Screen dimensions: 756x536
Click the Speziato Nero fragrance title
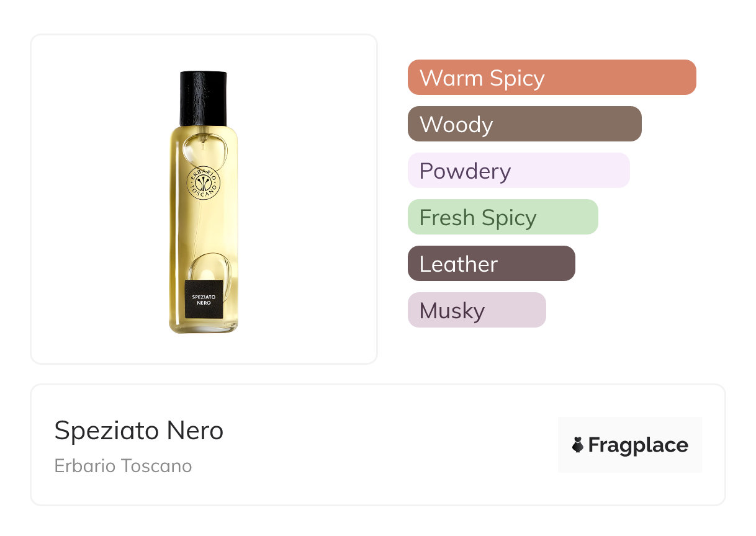(138, 431)
